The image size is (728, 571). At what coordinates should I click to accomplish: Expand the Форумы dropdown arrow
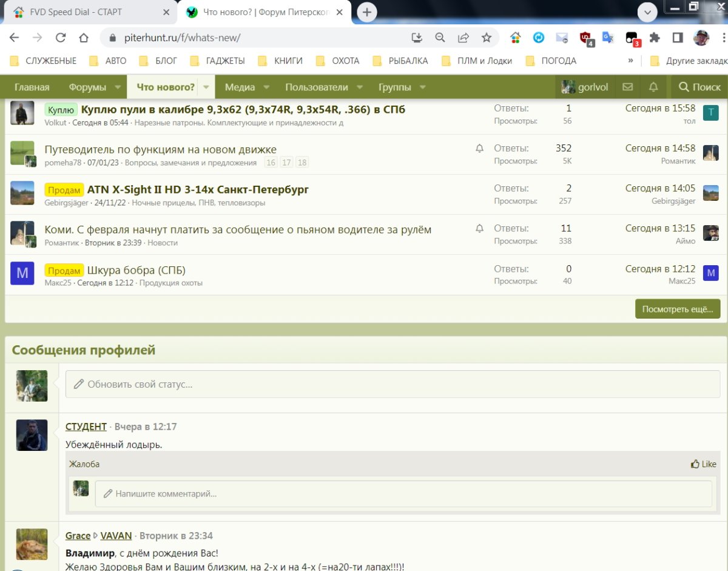coord(118,87)
